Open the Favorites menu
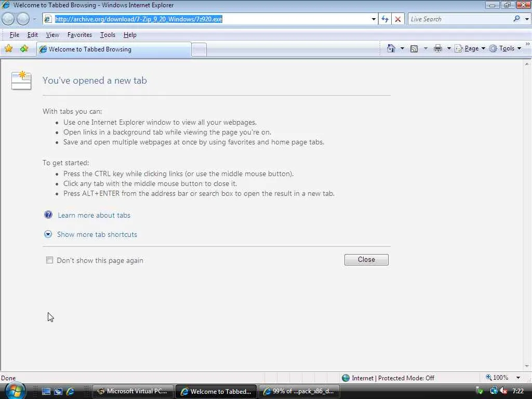This screenshot has width=532, height=399. coord(79,35)
